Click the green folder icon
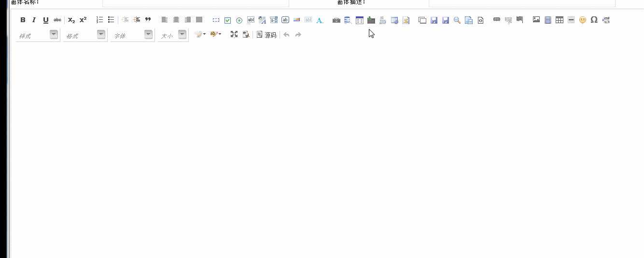Image resolution: width=644 pixels, height=258 pixels. [x=371, y=20]
